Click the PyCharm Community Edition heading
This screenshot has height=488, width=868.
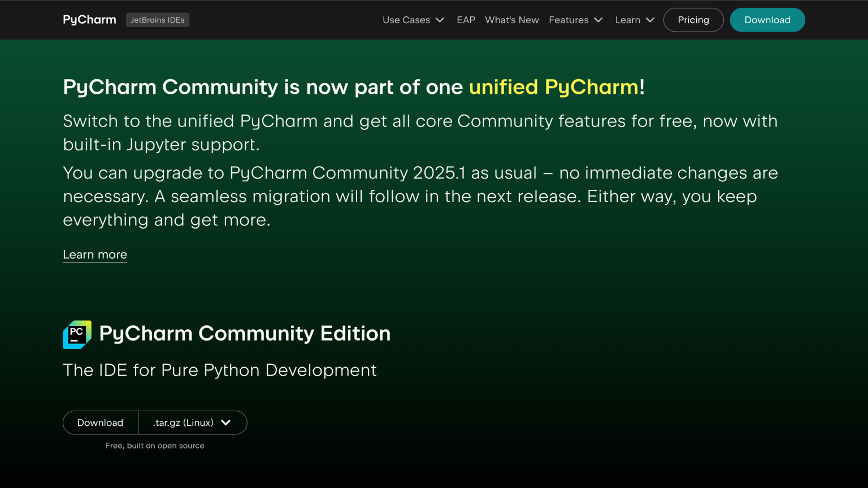tap(245, 334)
